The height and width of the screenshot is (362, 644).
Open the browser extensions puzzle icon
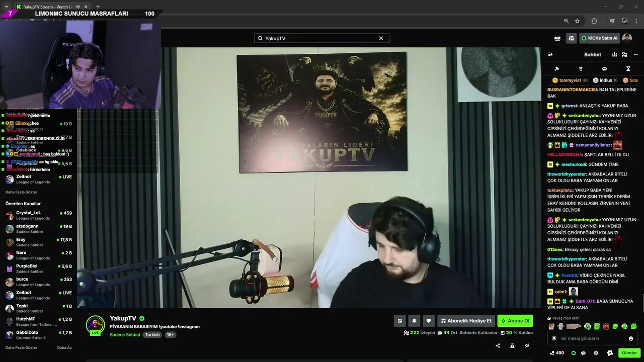point(594,21)
